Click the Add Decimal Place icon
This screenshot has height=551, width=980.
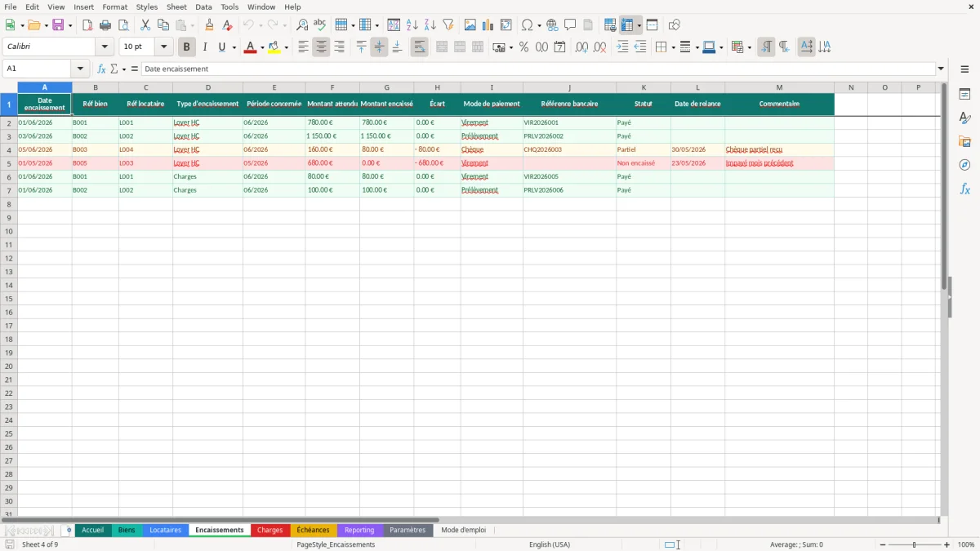pyautogui.click(x=582, y=47)
